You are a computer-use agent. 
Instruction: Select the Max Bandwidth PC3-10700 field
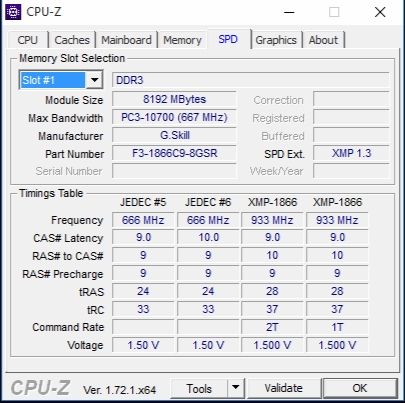click(x=174, y=117)
